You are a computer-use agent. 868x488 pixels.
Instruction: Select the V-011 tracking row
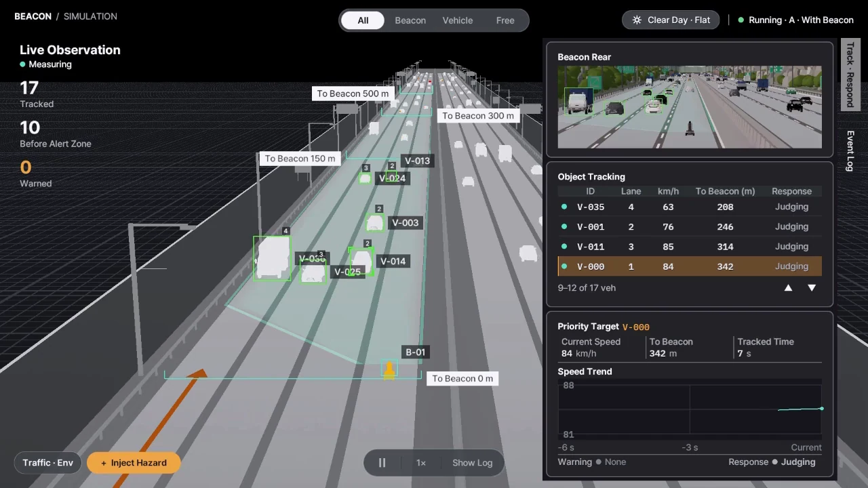pos(690,247)
